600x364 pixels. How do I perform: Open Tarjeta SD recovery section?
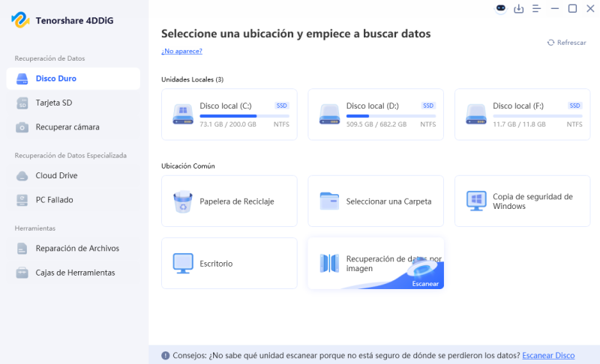coord(73,103)
